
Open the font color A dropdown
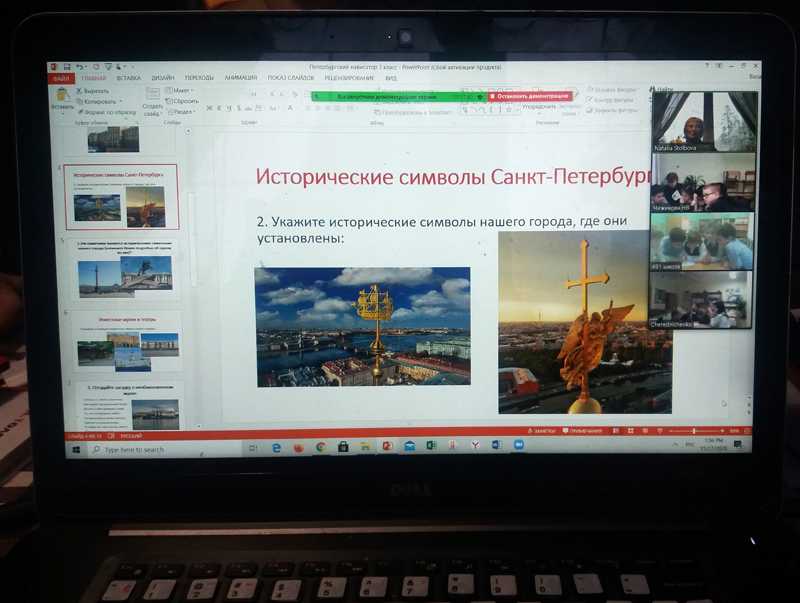coord(291,108)
